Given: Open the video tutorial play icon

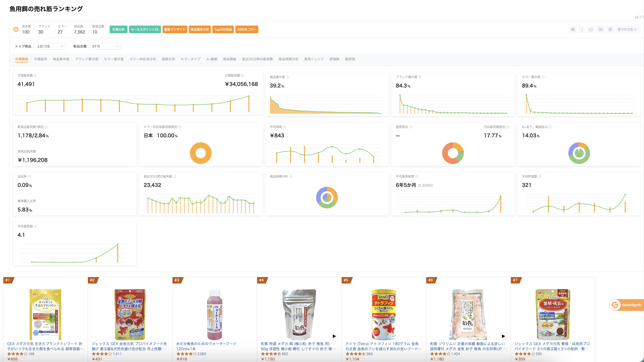Looking at the screenshot, I should point(601,29).
